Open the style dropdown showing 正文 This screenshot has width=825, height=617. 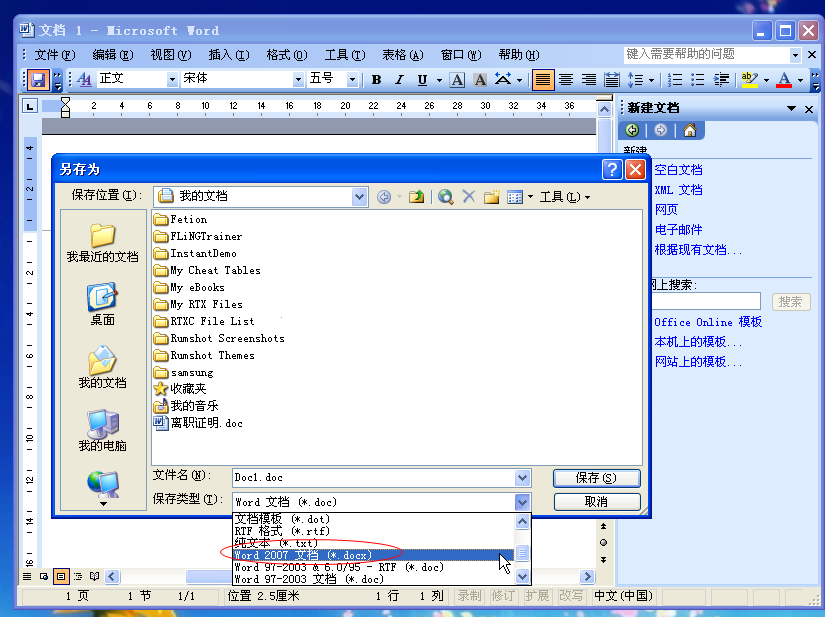172,80
